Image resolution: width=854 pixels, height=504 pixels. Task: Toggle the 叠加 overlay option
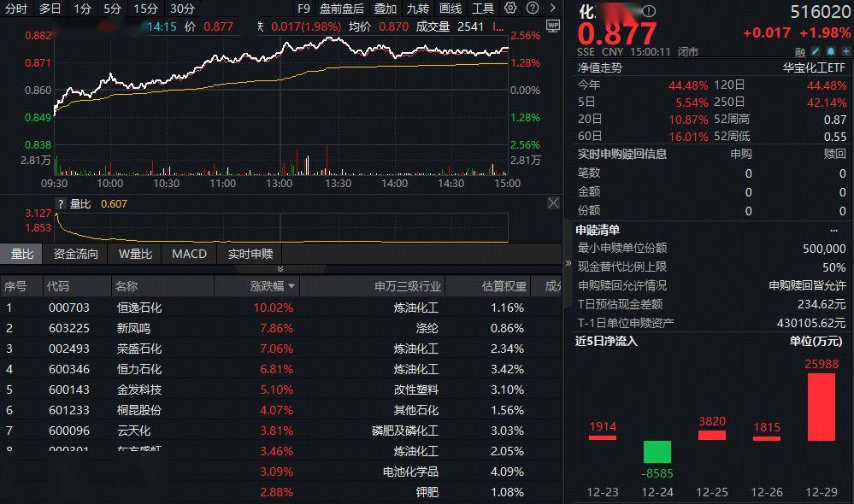click(386, 9)
